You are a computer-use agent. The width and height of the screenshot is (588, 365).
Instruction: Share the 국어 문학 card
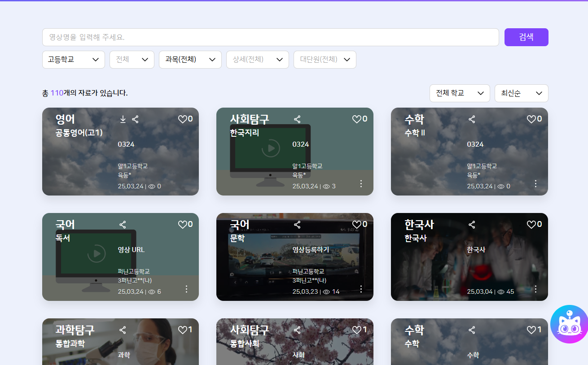pyautogui.click(x=297, y=225)
